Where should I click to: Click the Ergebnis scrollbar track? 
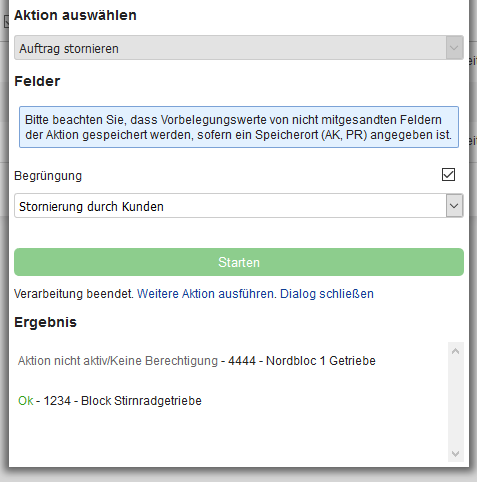455,402
